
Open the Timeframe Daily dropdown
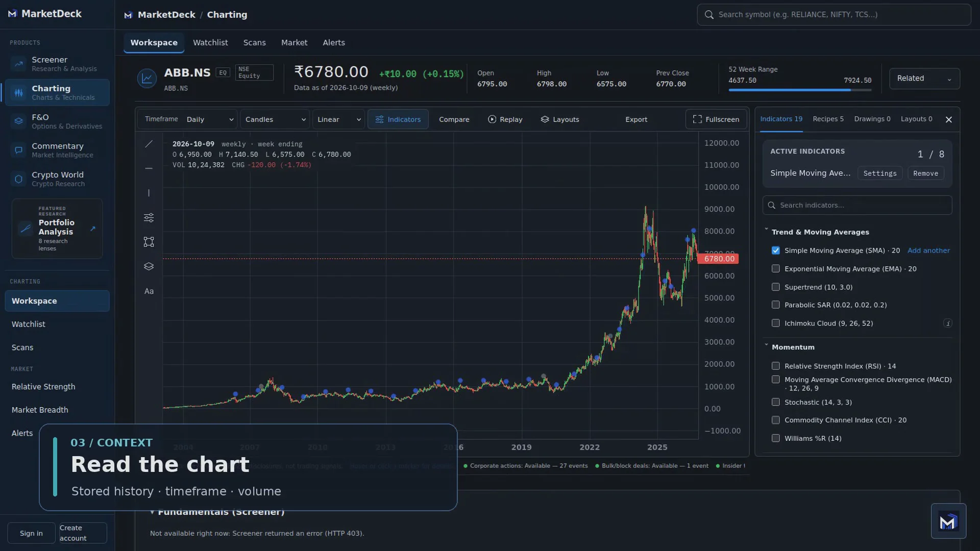click(210, 119)
